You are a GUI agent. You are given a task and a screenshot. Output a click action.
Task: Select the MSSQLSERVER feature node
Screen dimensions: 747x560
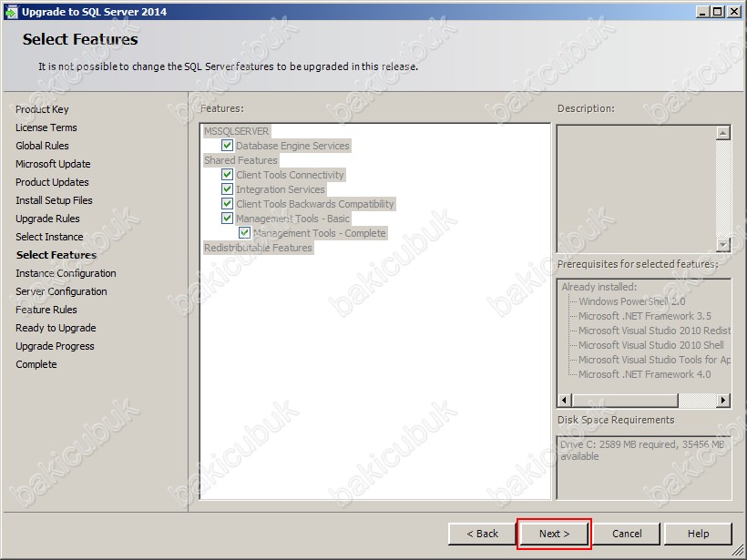point(236,131)
